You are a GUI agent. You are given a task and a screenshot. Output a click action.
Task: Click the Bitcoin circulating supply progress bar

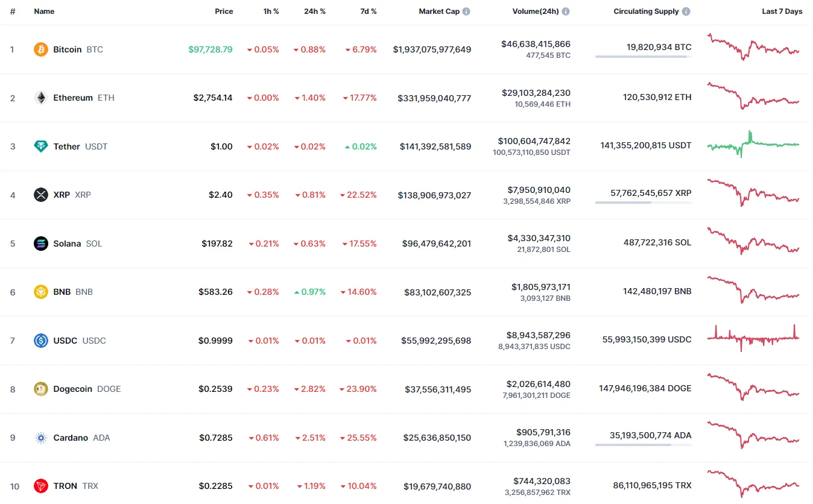643,57
